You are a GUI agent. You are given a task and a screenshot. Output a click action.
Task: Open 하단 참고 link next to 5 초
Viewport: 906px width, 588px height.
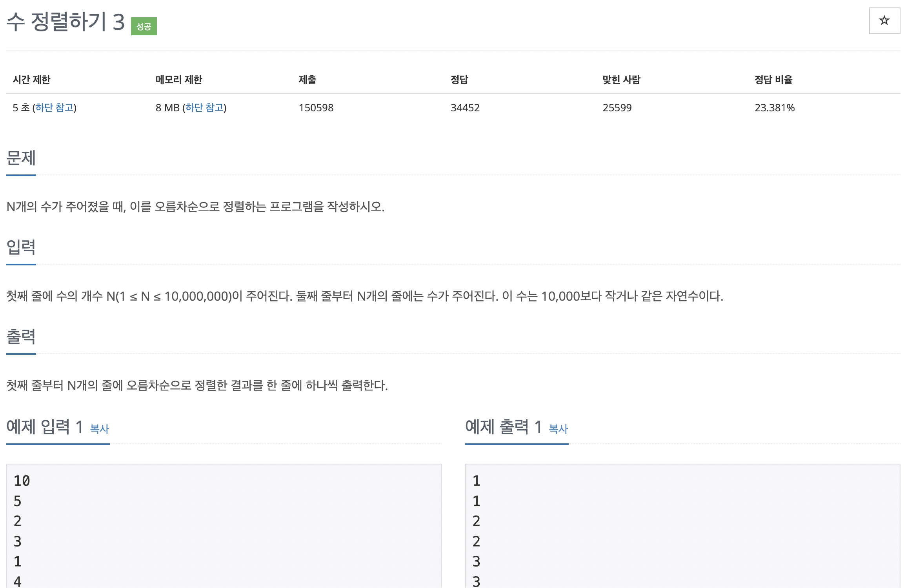point(55,107)
